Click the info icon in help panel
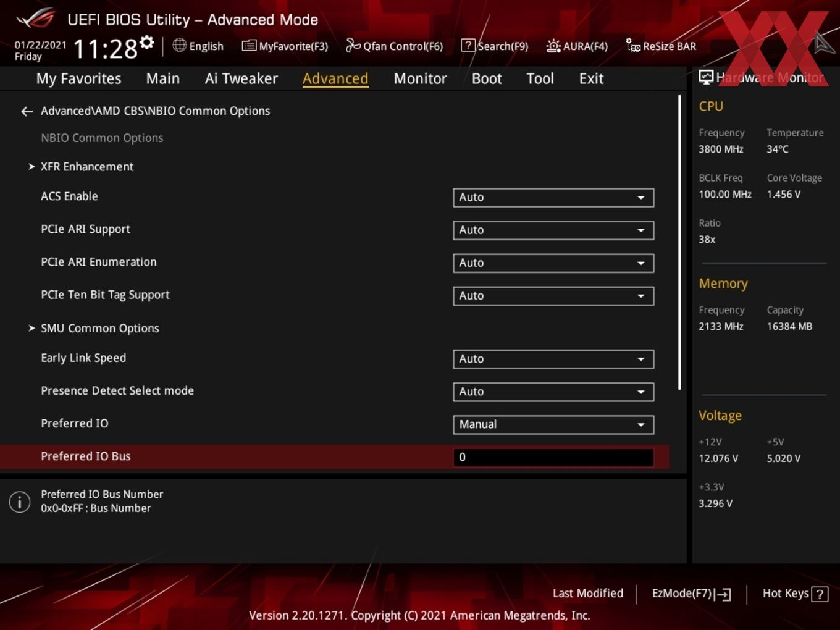This screenshot has width=840, height=630. pos(20,502)
